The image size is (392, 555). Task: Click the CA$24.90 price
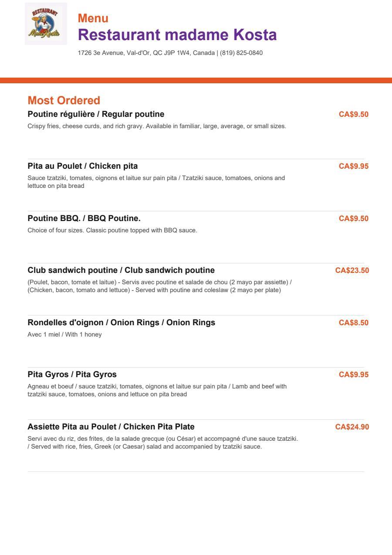352,427
